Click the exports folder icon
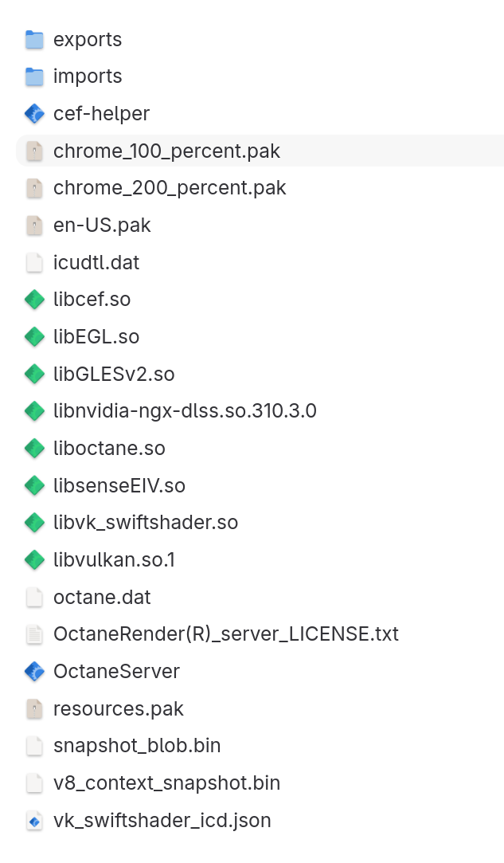This screenshot has width=504, height=863. click(34, 39)
